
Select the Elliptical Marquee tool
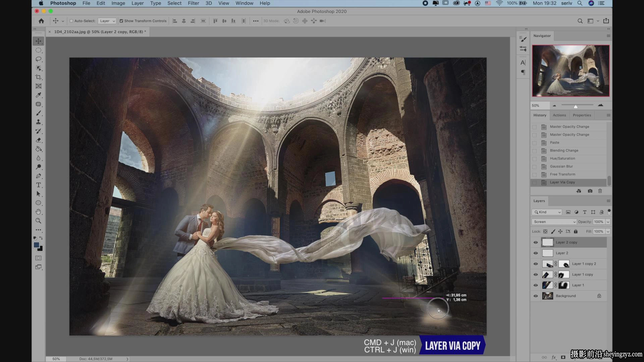tap(39, 50)
